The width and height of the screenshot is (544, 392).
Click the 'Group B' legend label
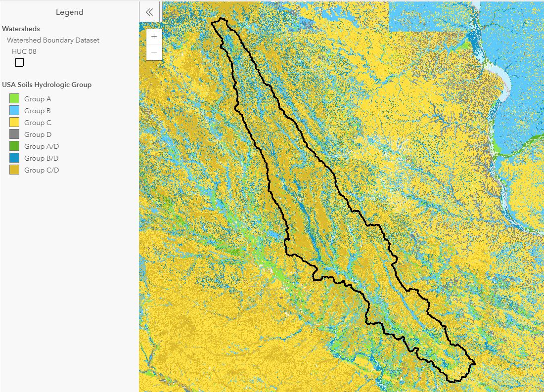(38, 111)
